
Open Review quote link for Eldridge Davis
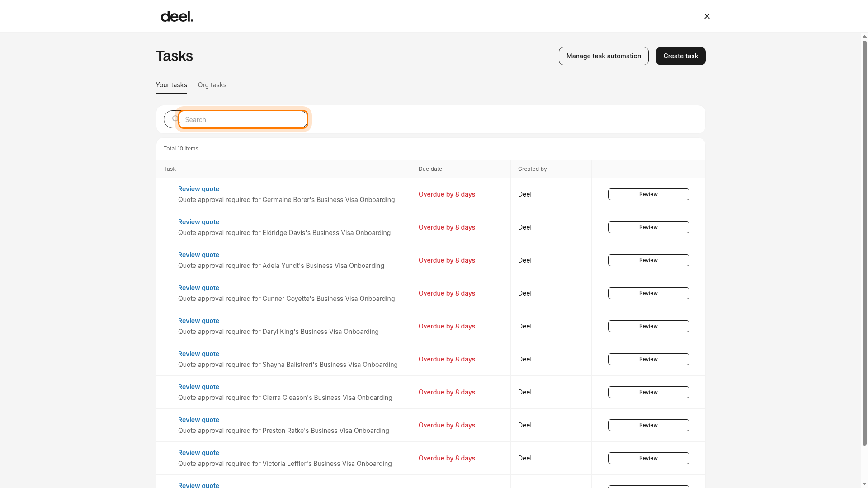pyautogui.click(x=198, y=222)
